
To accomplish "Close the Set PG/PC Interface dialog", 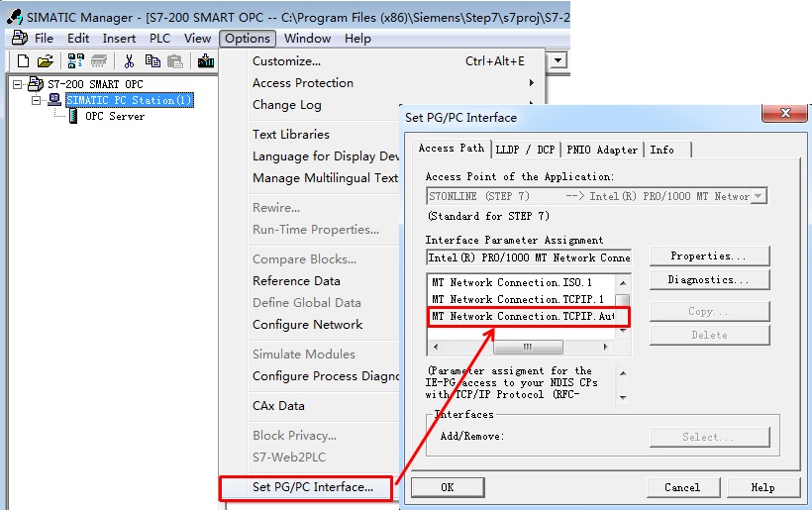I will point(784,112).
